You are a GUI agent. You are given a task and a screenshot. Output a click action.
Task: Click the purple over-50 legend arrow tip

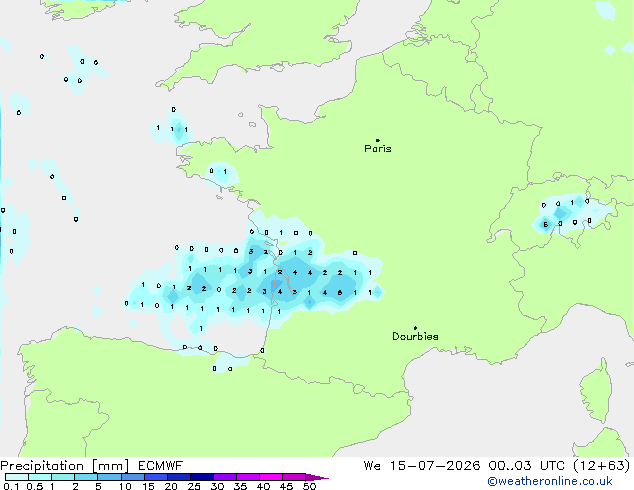point(317,477)
